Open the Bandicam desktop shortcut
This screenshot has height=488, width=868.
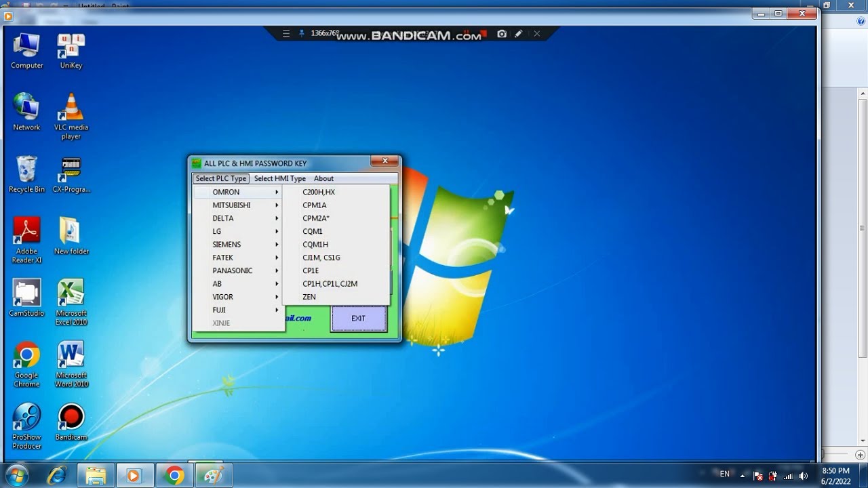click(71, 422)
